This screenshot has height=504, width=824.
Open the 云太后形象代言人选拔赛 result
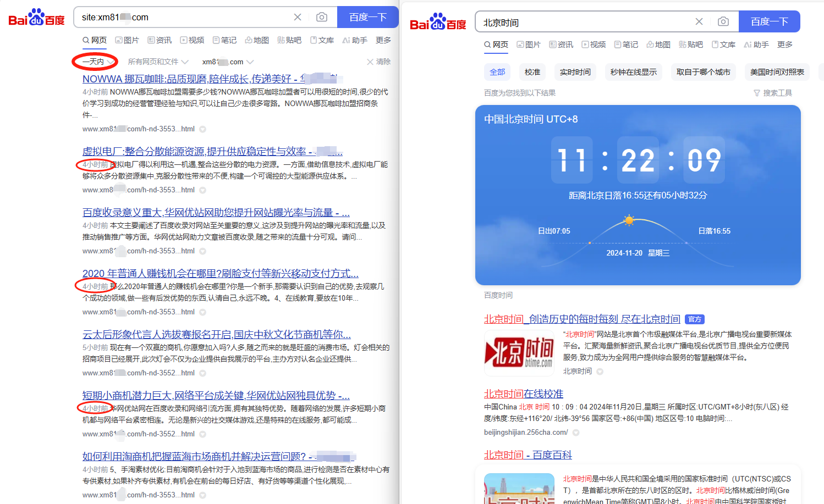coord(217,334)
